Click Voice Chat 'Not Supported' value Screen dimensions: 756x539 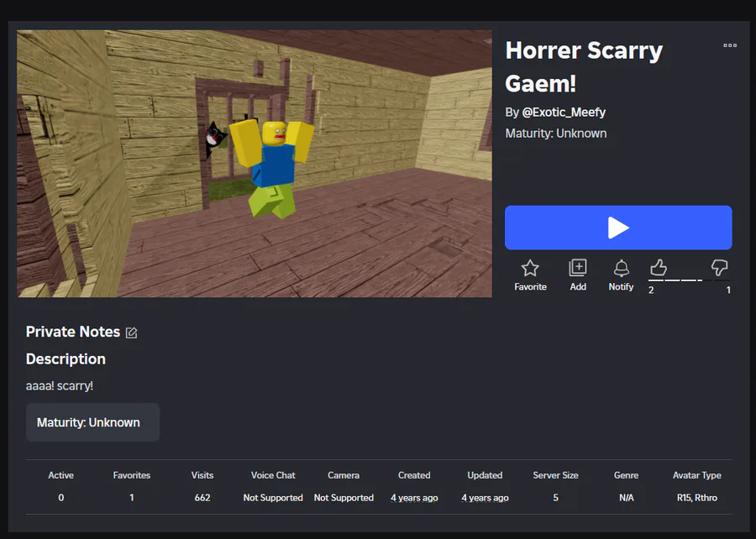[x=273, y=498]
